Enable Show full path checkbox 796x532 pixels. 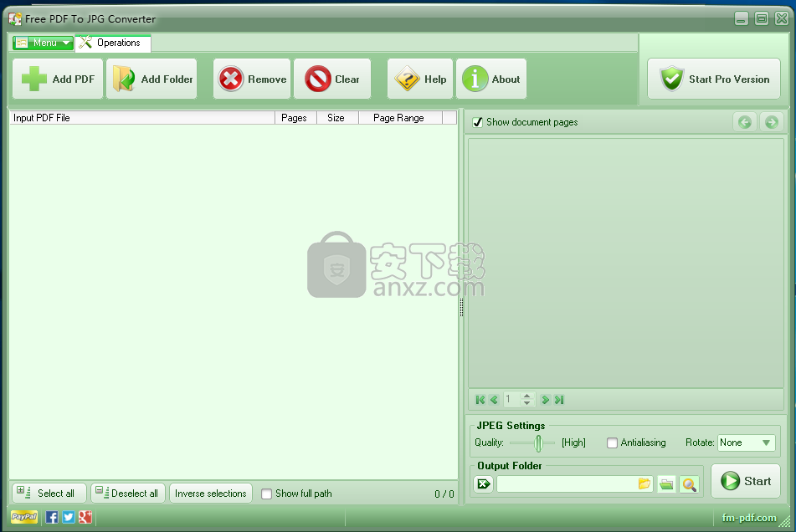(266, 494)
